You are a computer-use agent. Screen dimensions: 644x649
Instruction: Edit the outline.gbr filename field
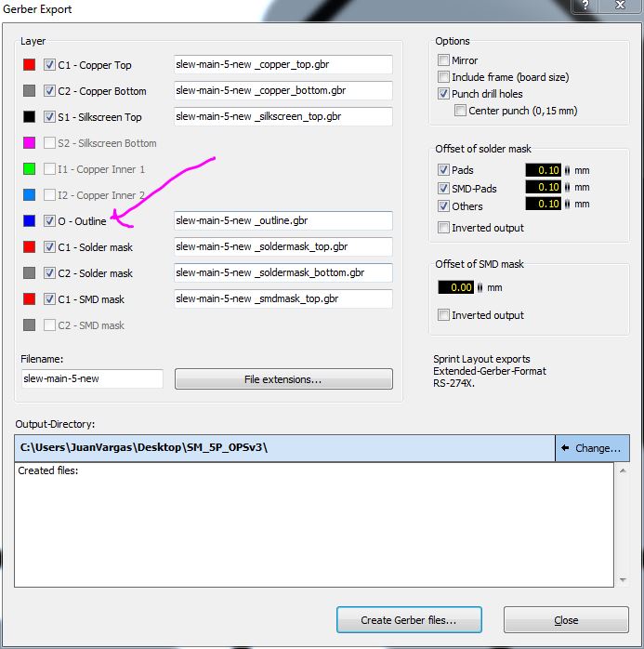[283, 220]
